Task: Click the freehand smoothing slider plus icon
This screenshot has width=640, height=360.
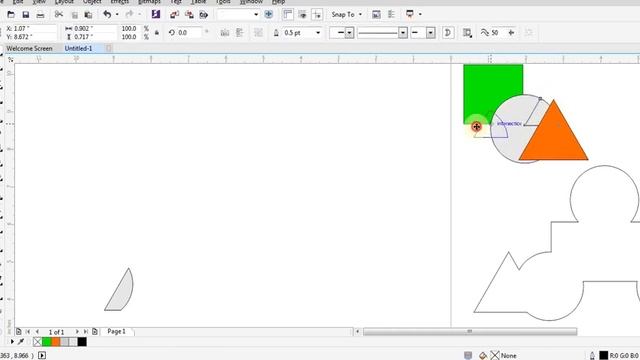Action: point(511,33)
